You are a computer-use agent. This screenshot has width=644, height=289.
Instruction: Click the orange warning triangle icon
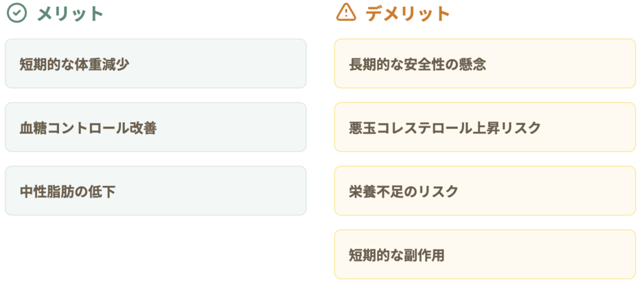[x=346, y=12]
